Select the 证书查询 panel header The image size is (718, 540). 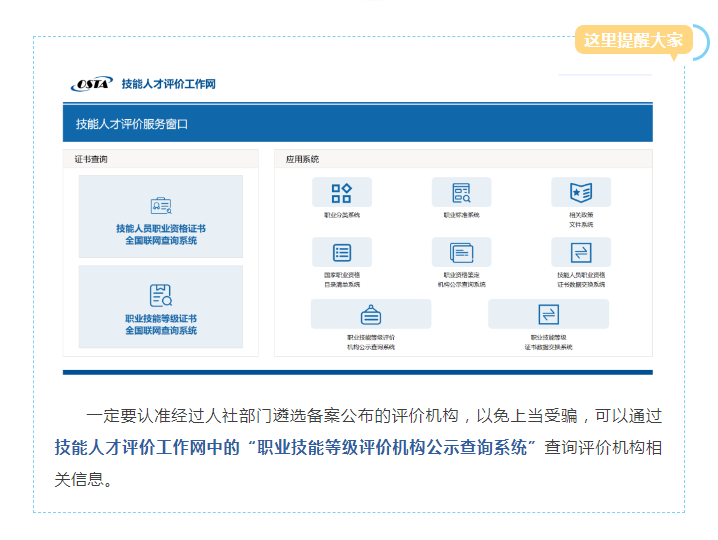tap(92, 159)
